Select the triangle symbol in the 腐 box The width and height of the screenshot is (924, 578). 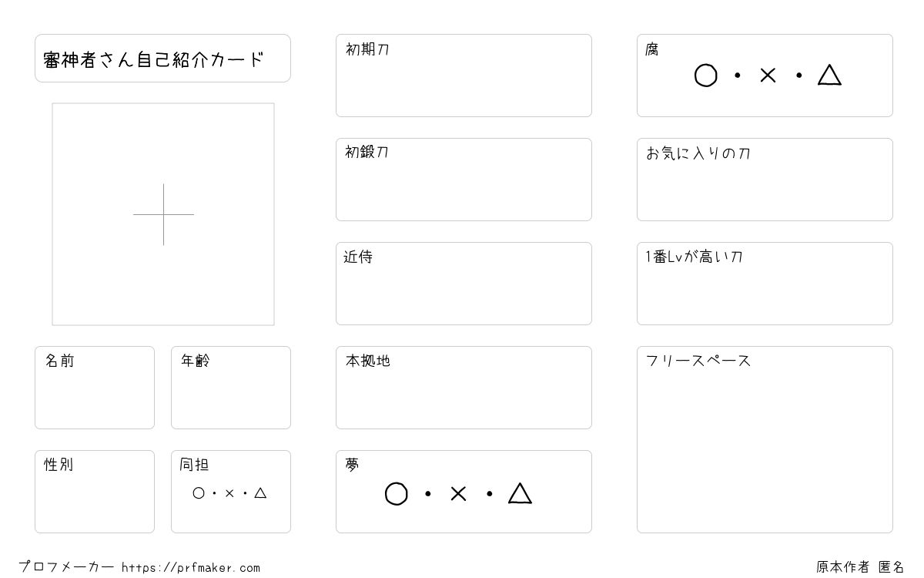click(829, 75)
